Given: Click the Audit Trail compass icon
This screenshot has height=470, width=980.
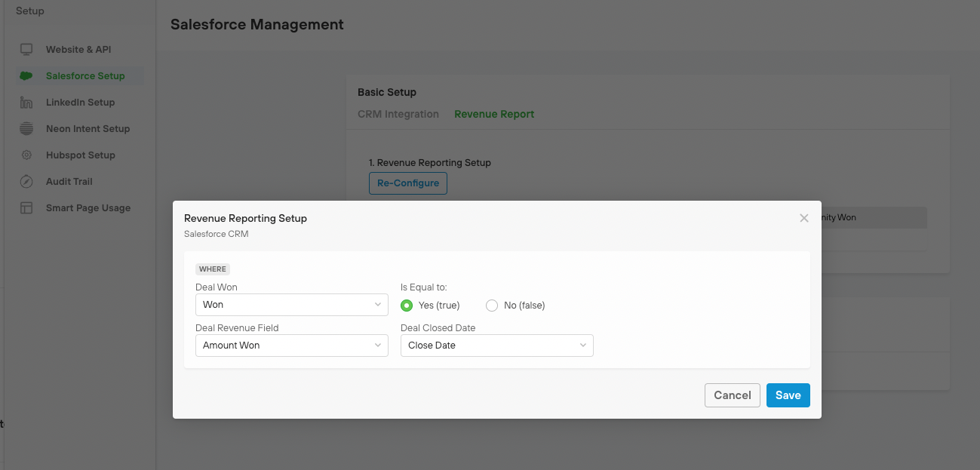Looking at the screenshot, I should (x=26, y=182).
